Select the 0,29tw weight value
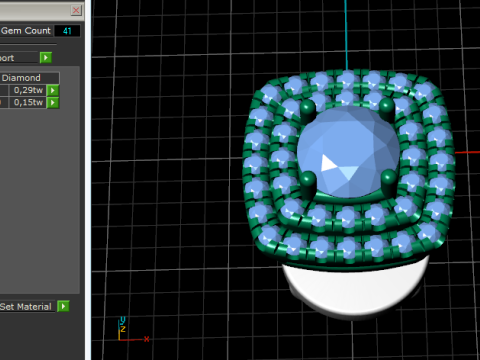Screen dimensions: 480x360 coord(27,90)
